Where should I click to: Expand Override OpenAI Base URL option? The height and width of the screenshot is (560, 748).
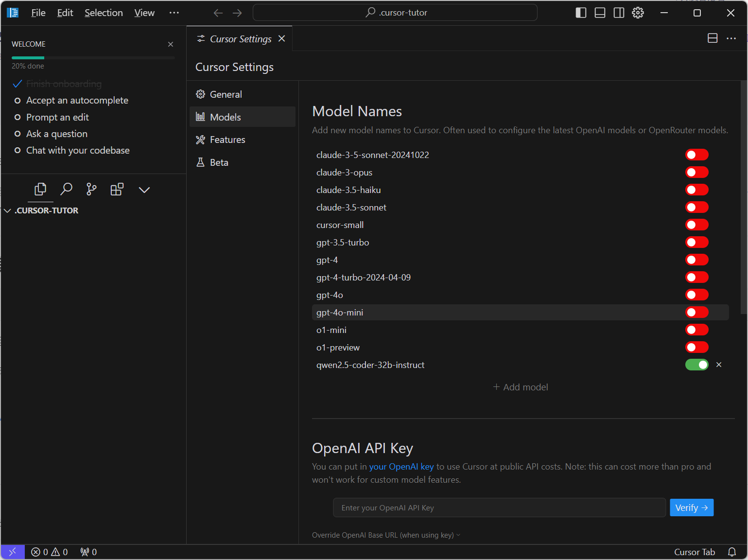tap(386, 535)
